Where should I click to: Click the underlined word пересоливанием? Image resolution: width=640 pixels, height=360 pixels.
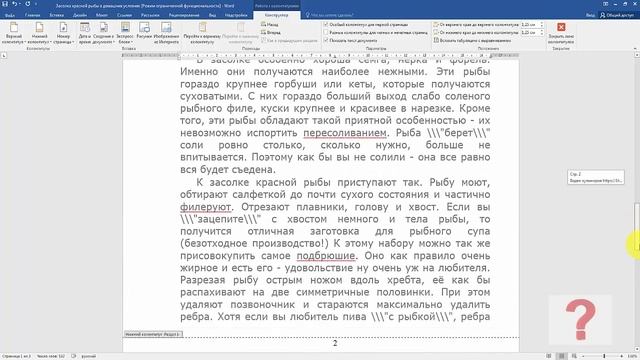point(345,133)
